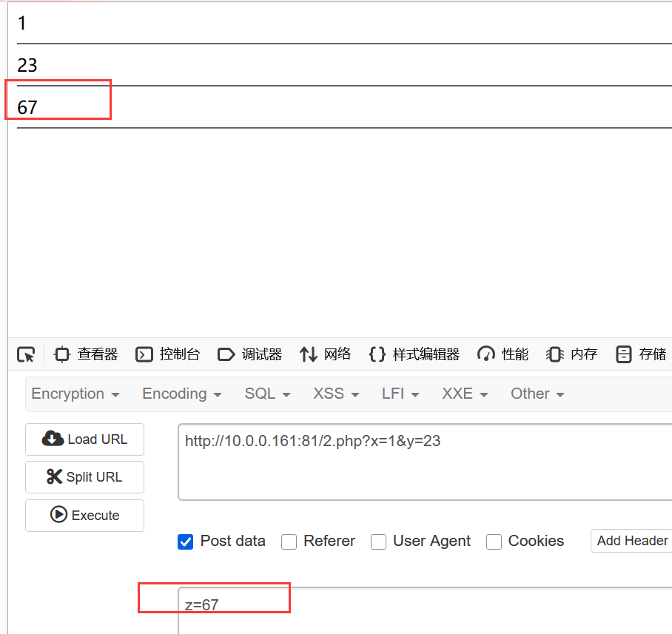This screenshot has width=672, height=634.
Task: Open the SQL dropdown menu
Action: coord(268,394)
